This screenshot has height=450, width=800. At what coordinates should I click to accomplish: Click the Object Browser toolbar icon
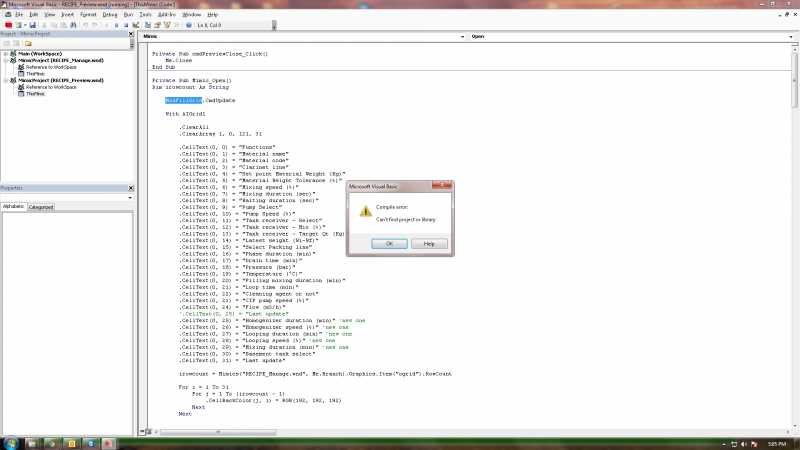167,25
